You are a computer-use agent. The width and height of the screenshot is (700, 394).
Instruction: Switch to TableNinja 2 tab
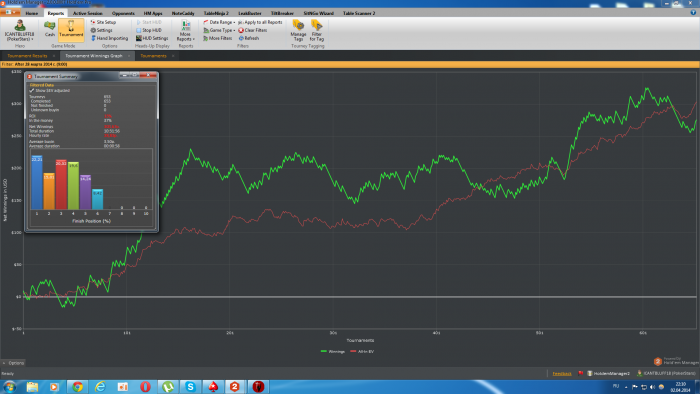[x=216, y=13]
